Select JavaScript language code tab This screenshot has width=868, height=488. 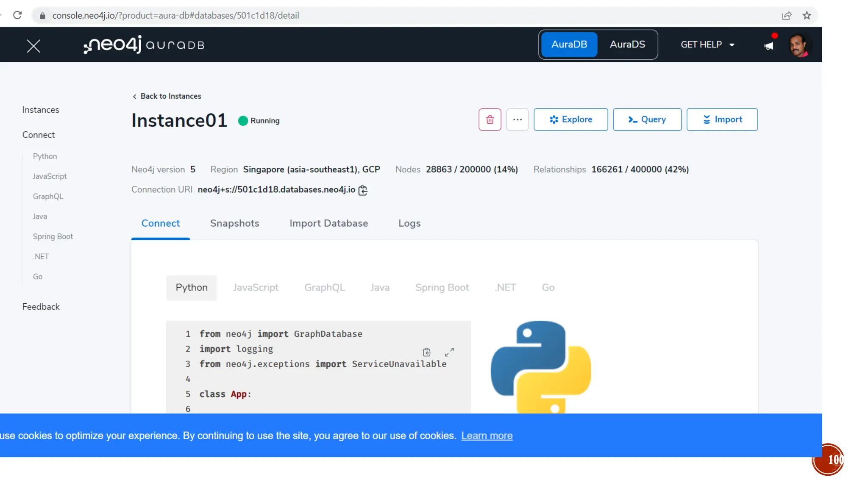[256, 288]
